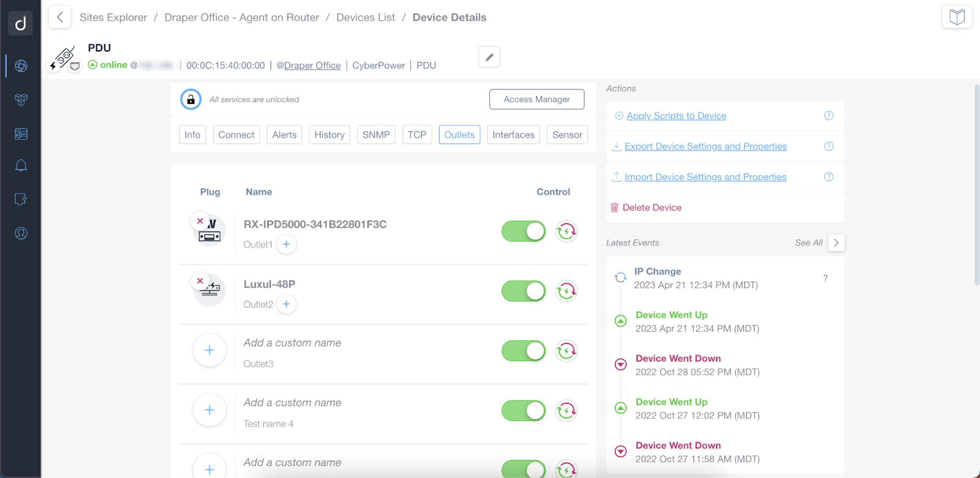This screenshot has width=980, height=478.
Task: Click the lock services icon
Action: tap(190, 99)
